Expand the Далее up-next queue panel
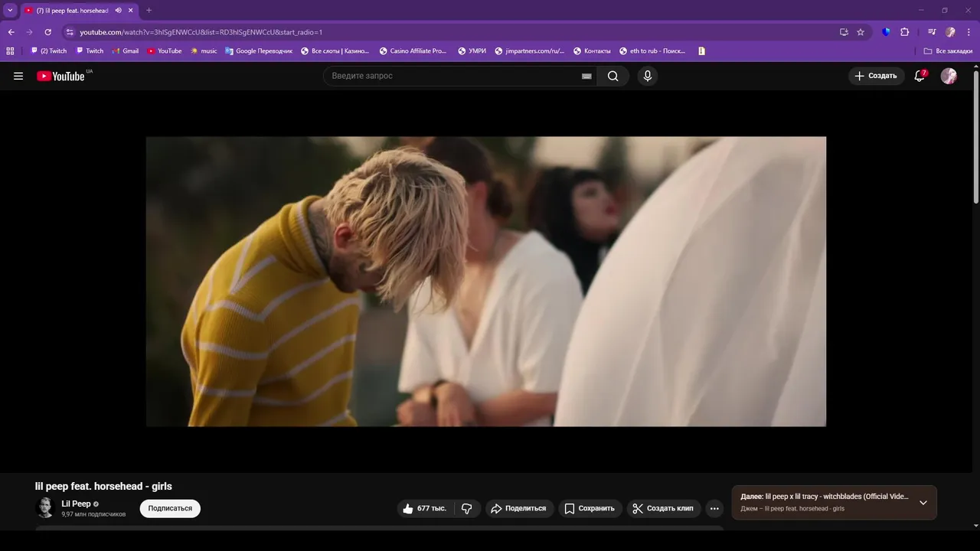 pos(923,503)
